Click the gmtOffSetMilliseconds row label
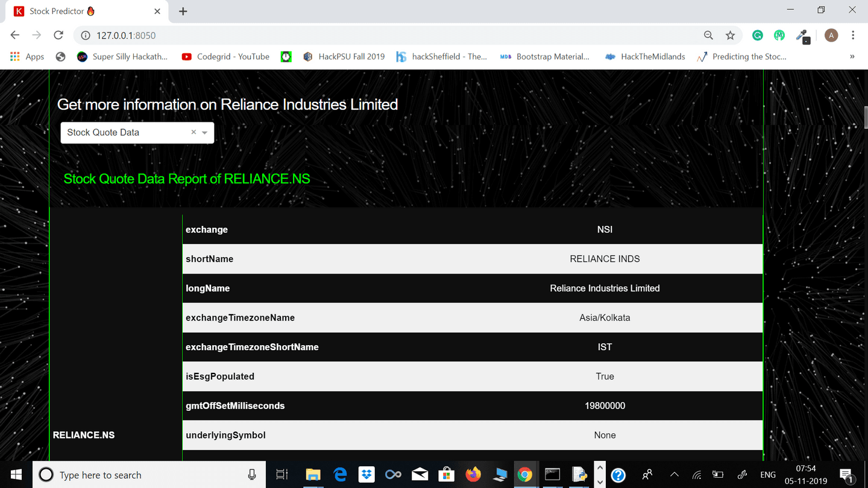 point(235,406)
